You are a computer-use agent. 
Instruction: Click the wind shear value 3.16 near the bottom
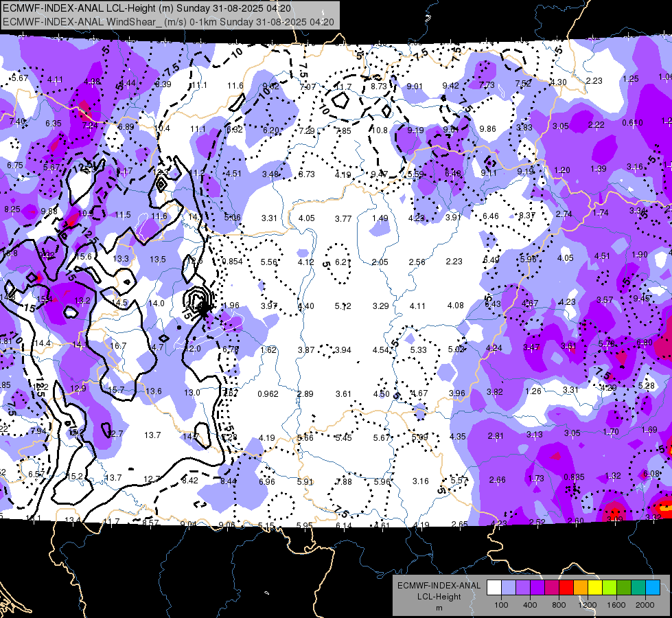420,481
